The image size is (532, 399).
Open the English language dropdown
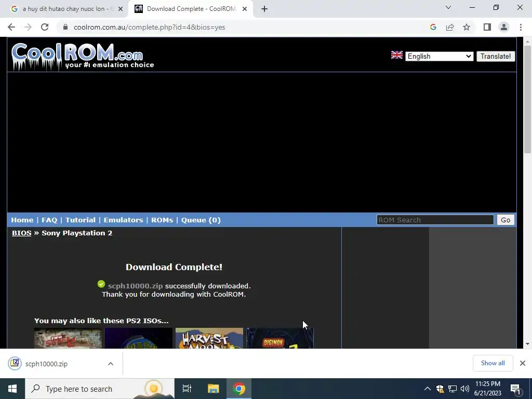[x=439, y=56]
